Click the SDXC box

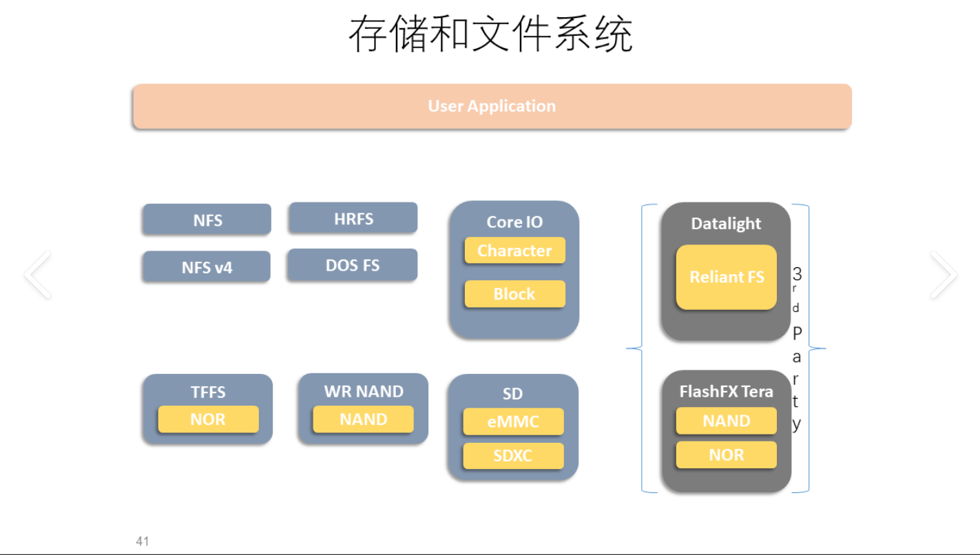[513, 456]
